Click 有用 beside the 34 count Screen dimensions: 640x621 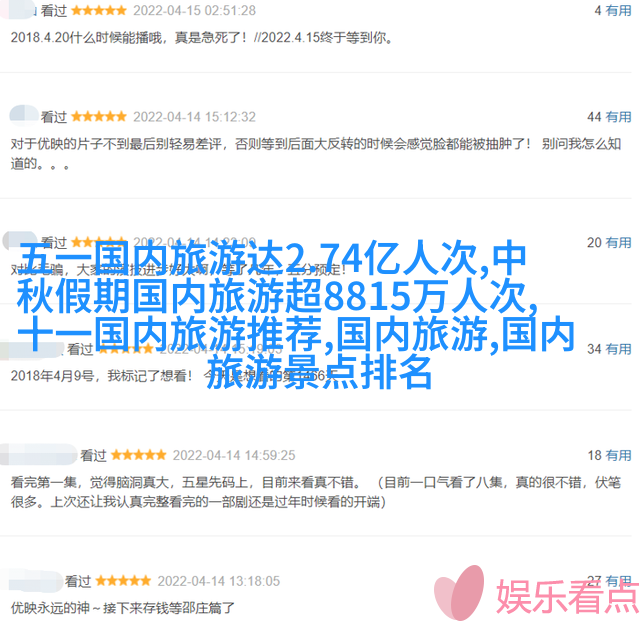point(618,349)
